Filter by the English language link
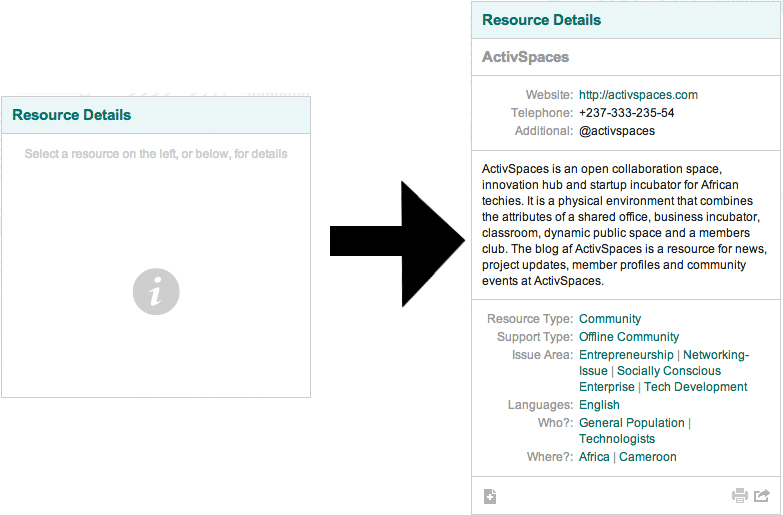Image resolution: width=783 pixels, height=515 pixels. [599, 405]
